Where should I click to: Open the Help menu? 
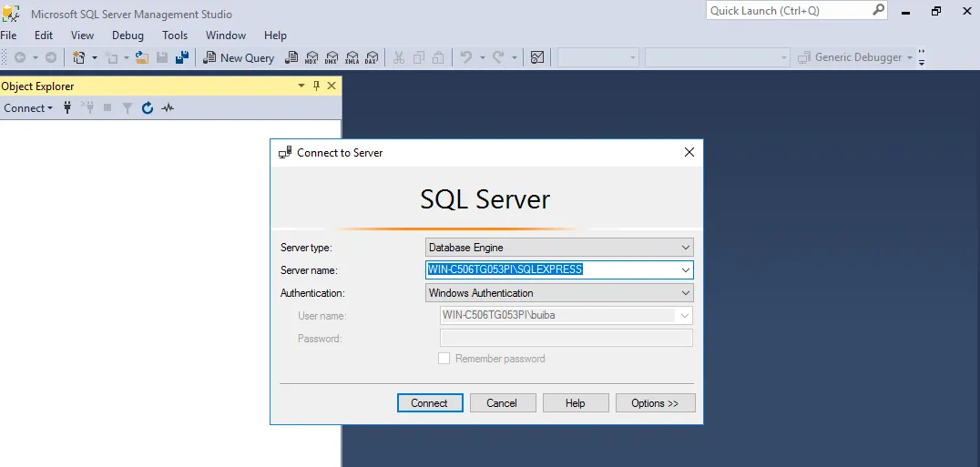pos(275,36)
